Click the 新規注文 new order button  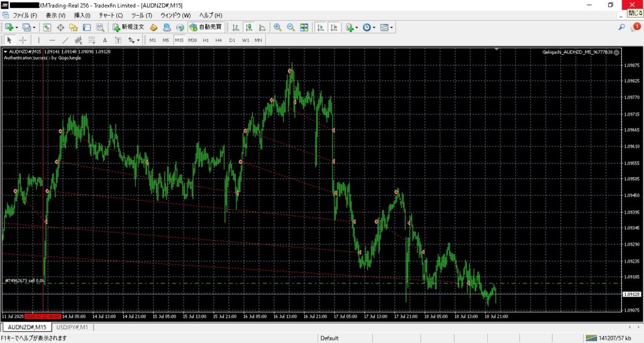pyautogui.click(x=128, y=27)
